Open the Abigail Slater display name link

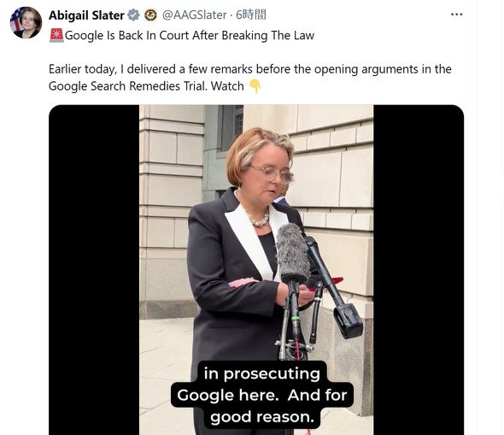pyautogui.click(x=86, y=15)
